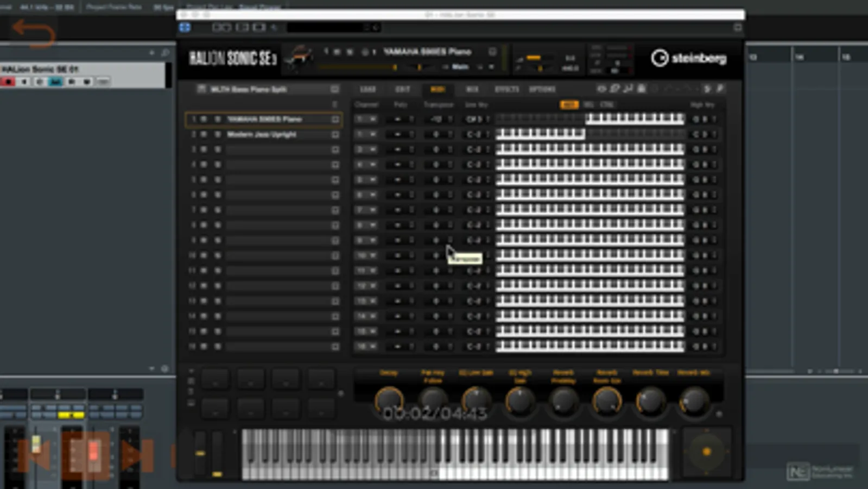Go to the EFFECTS tab

click(x=507, y=89)
